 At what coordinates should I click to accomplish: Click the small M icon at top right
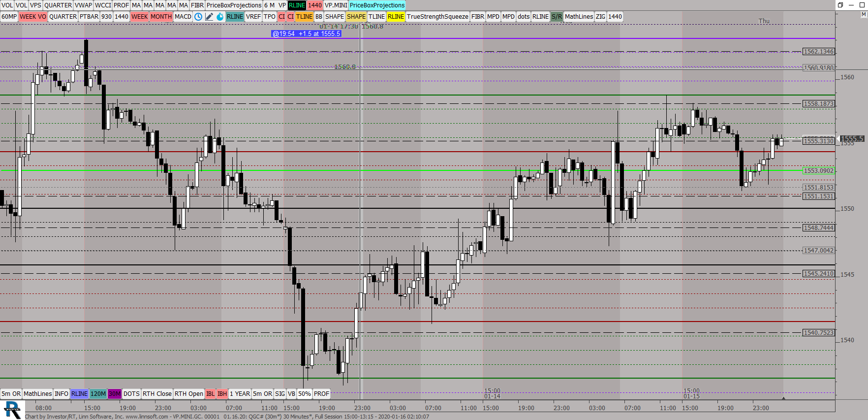click(x=863, y=15)
